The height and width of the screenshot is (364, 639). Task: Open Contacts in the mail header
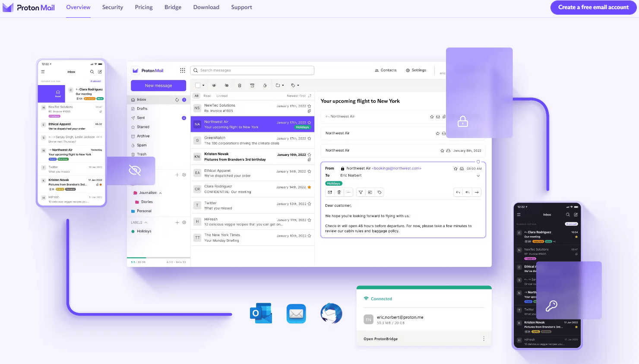(x=386, y=70)
